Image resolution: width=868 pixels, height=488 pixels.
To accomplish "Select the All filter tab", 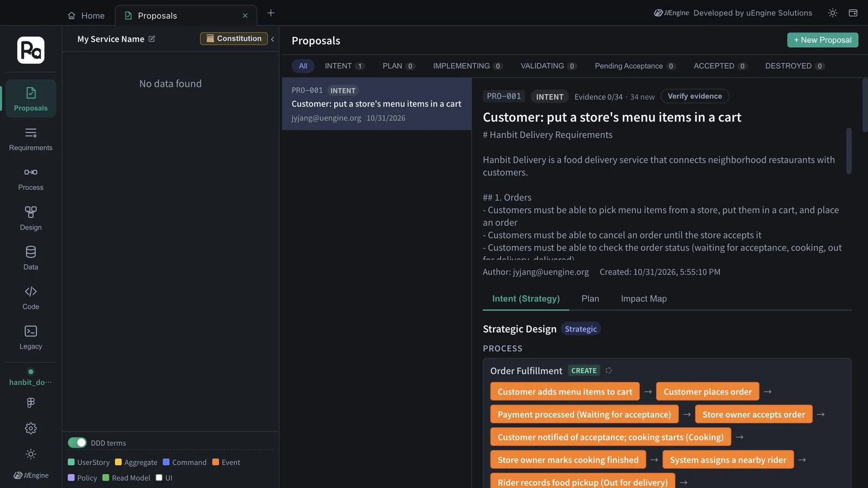I will point(303,66).
